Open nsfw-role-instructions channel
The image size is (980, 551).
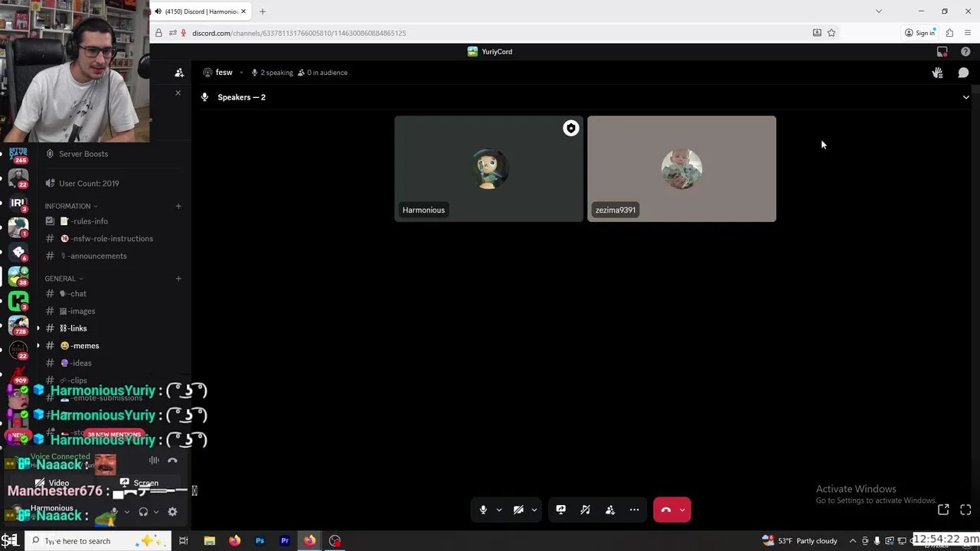pos(107,239)
